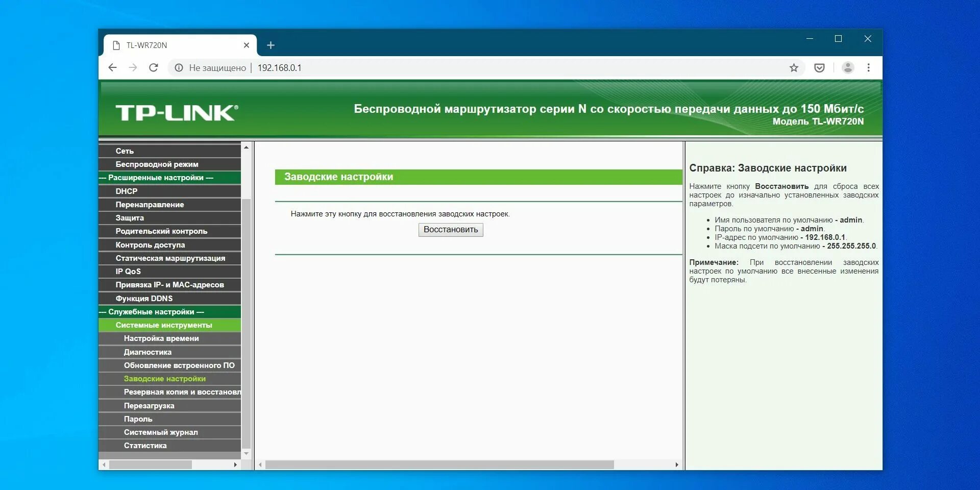Bookmark this page with the star icon
The height and width of the screenshot is (490, 980).
(x=794, y=68)
